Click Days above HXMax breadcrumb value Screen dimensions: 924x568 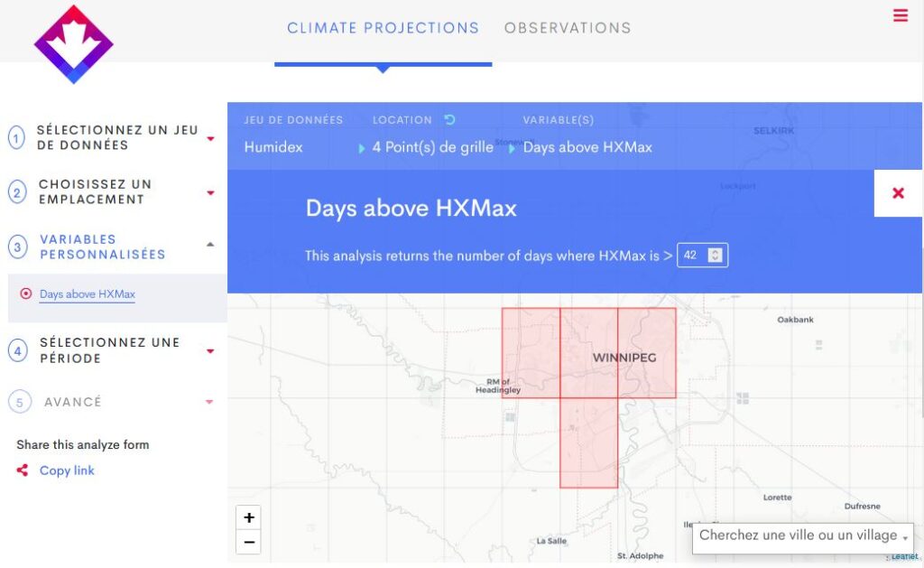587,147
